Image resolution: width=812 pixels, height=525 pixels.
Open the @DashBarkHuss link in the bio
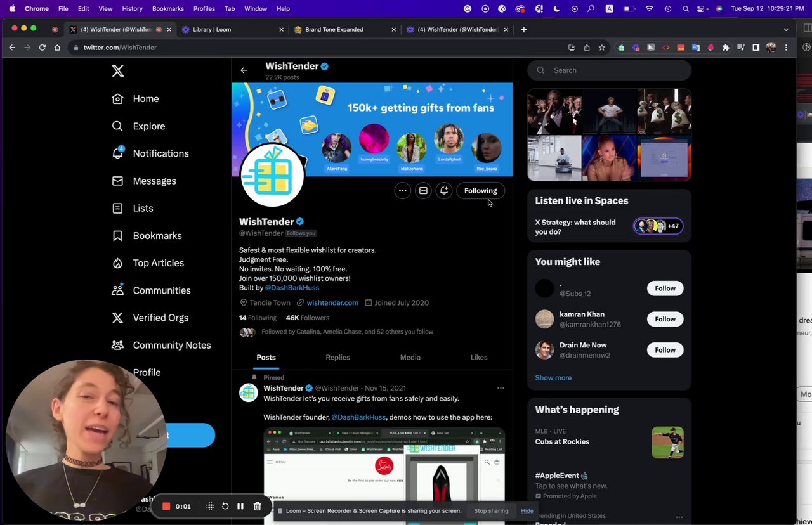(292, 288)
